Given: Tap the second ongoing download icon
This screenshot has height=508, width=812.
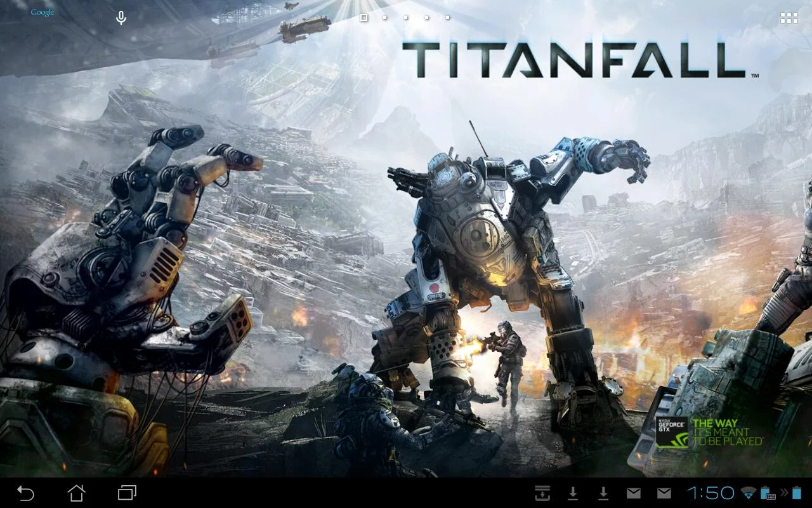Looking at the screenshot, I should [603, 492].
